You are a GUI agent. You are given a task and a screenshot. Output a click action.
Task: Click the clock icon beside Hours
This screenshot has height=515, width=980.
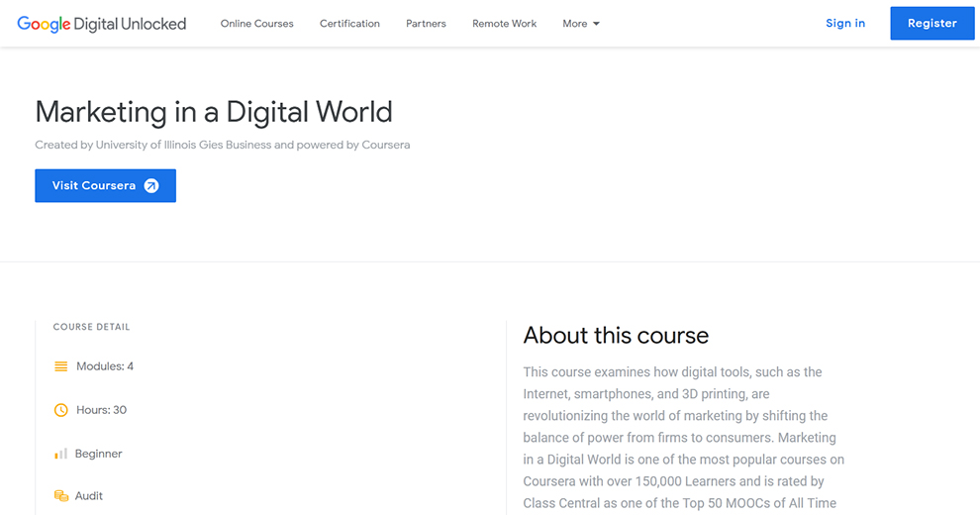pyautogui.click(x=60, y=410)
